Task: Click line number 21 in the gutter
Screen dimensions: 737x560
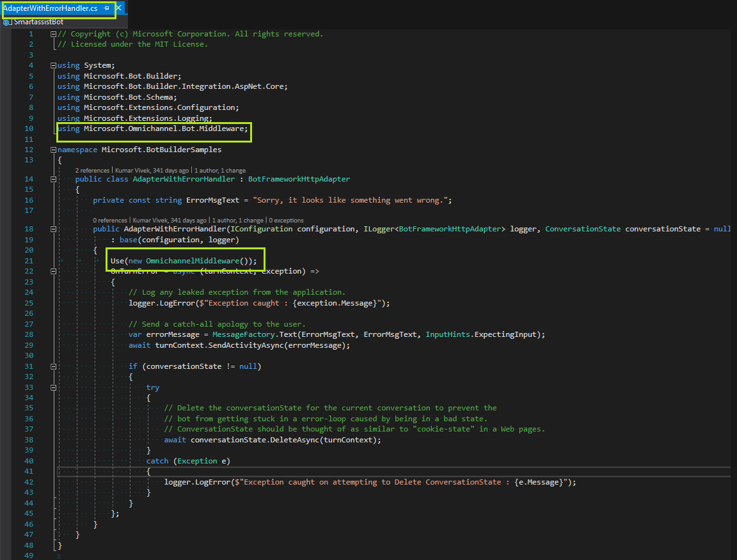Action: click(29, 261)
